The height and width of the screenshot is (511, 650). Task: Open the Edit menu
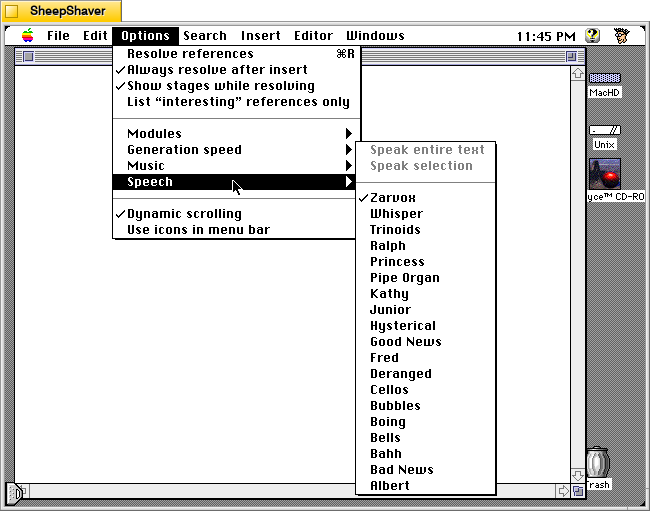(95, 36)
